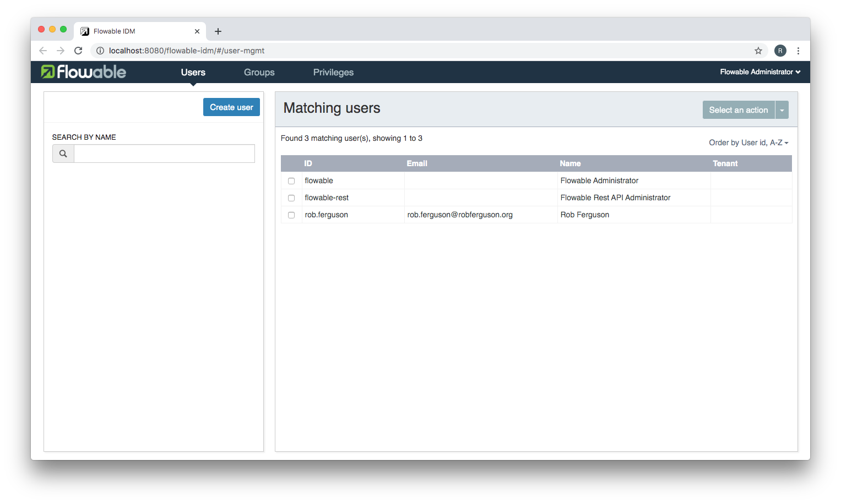The image size is (841, 504).
Task: Click the Select an action button
Action: pos(739,110)
